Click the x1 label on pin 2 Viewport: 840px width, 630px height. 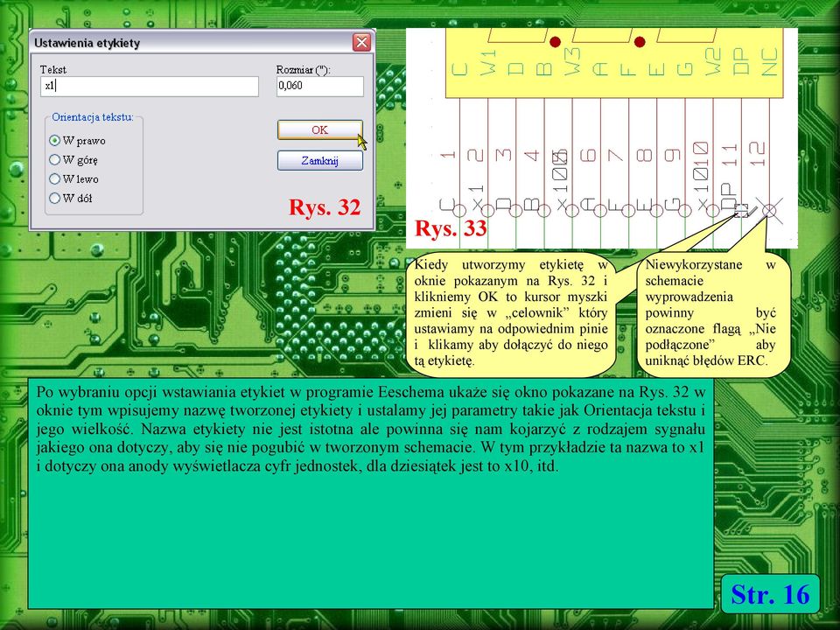[x=477, y=197]
